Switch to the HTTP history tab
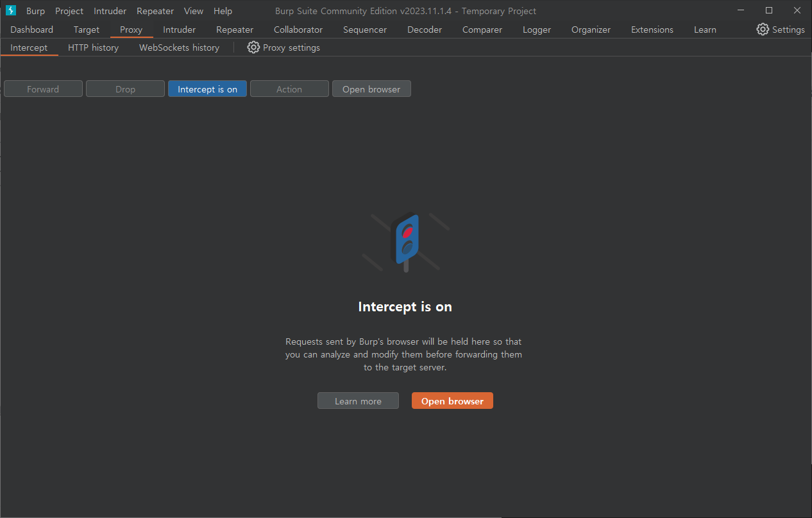Image resolution: width=812 pixels, height=518 pixels. coord(93,47)
